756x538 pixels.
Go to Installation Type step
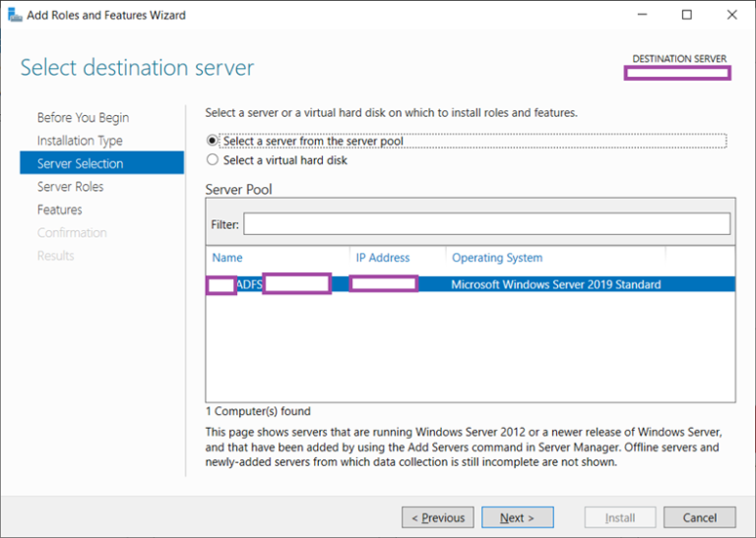(80, 141)
